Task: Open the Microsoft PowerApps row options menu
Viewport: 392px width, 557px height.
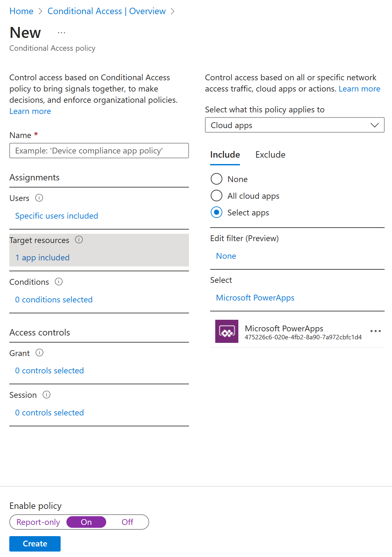Action: click(x=375, y=331)
